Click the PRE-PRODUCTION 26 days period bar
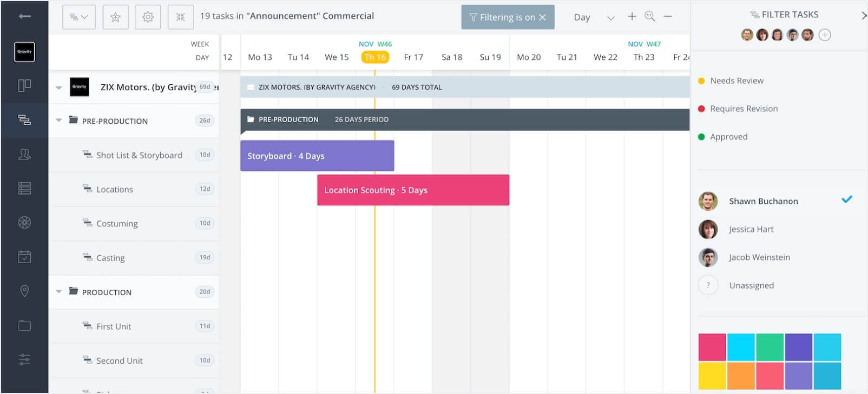868x394 pixels. tap(465, 119)
